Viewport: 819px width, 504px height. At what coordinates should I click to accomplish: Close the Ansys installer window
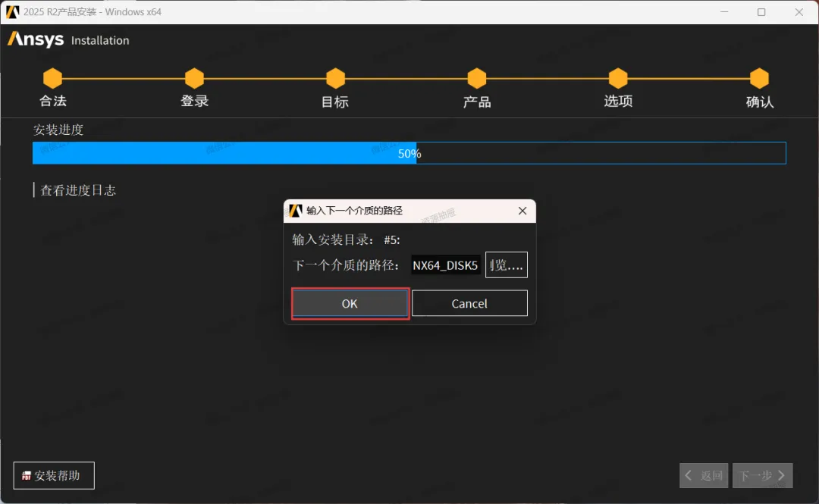[x=799, y=11]
